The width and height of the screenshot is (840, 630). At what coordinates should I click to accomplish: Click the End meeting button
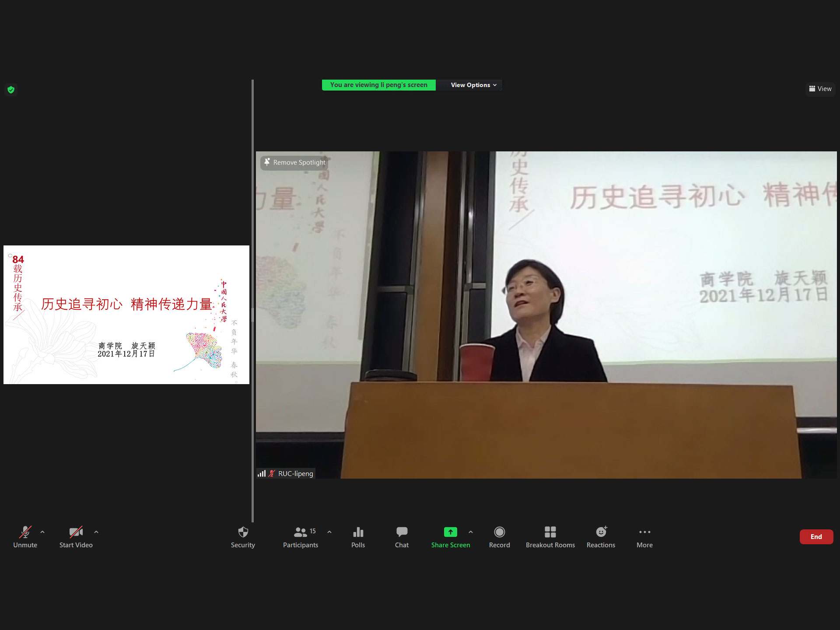pos(816,537)
